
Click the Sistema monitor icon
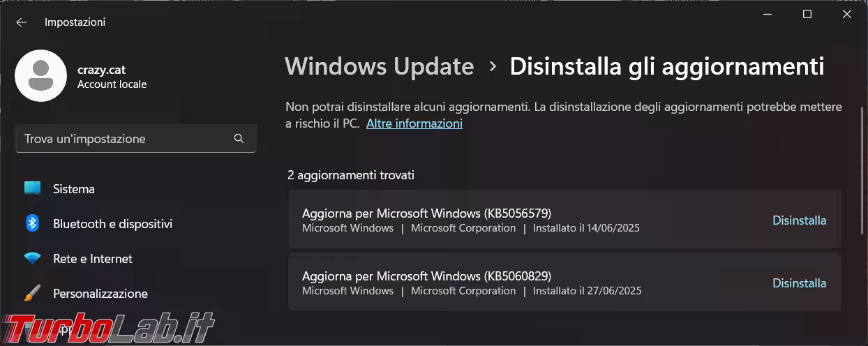tap(32, 189)
